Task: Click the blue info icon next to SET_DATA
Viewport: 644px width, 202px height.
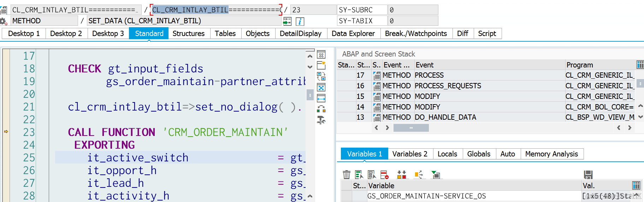Action: 300,21
